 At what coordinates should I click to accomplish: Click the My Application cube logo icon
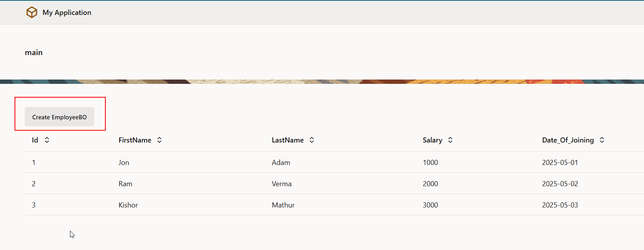tap(31, 13)
